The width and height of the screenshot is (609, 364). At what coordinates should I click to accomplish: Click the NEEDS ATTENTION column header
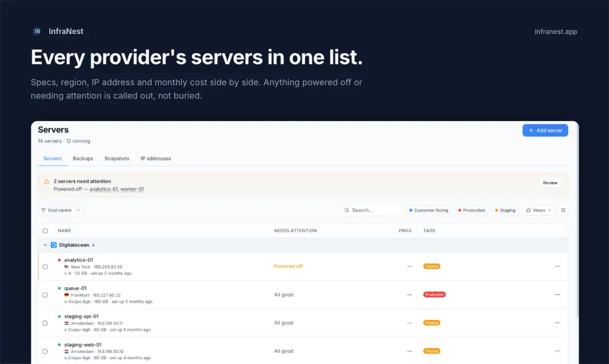click(x=295, y=231)
